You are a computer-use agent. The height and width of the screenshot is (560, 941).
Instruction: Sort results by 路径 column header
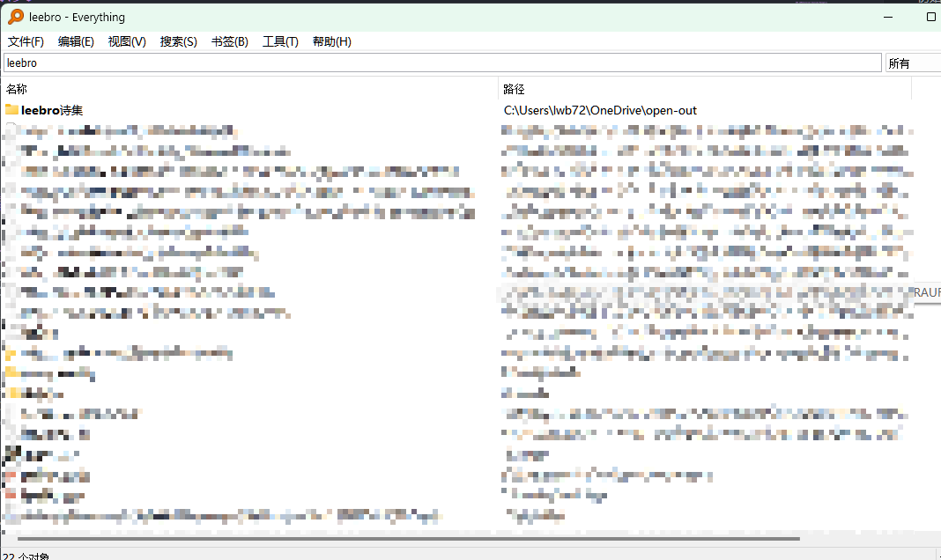pyautogui.click(x=705, y=89)
